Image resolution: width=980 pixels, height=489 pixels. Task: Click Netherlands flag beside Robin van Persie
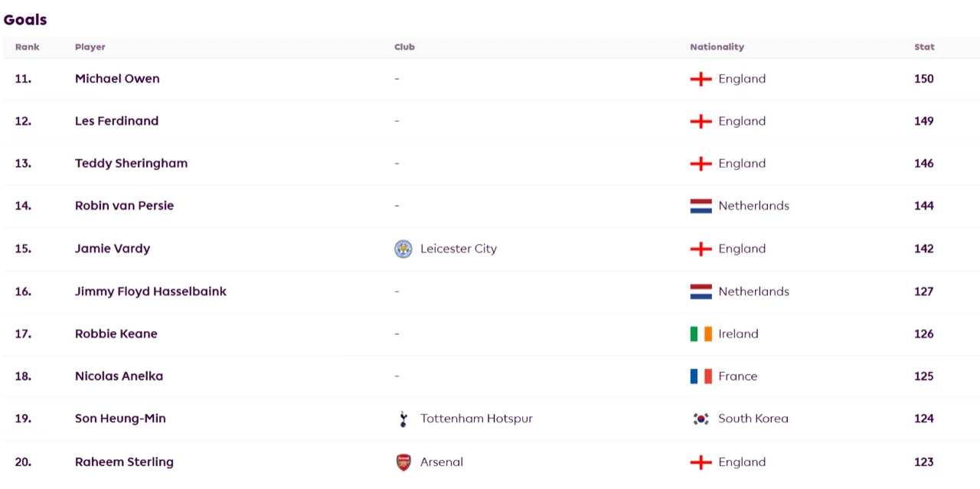[x=701, y=206]
